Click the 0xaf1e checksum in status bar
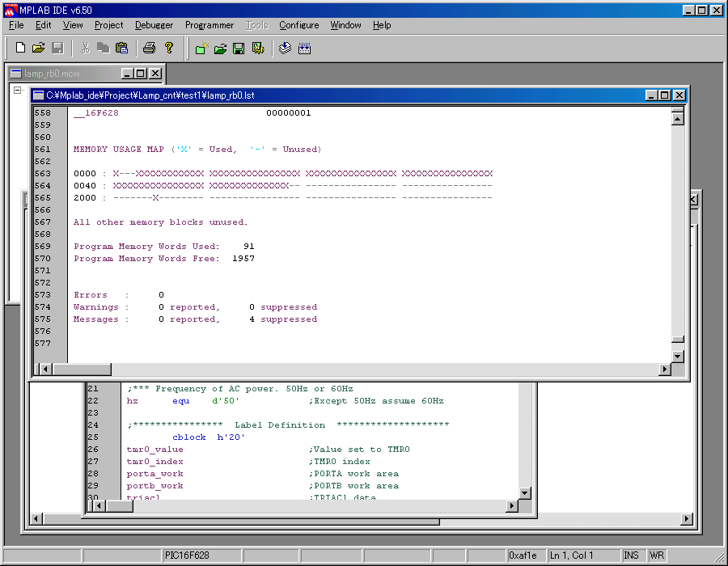728x566 pixels. (x=526, y=555)
